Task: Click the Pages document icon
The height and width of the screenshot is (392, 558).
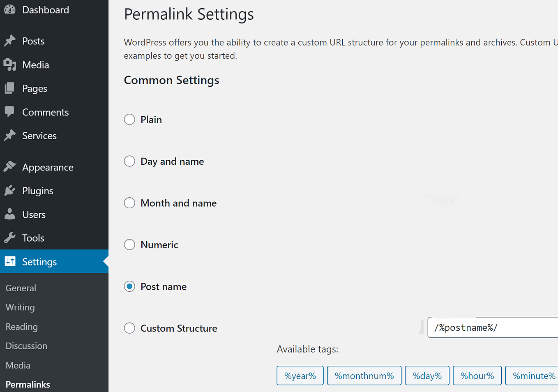Action: click(x=9, y=88)
